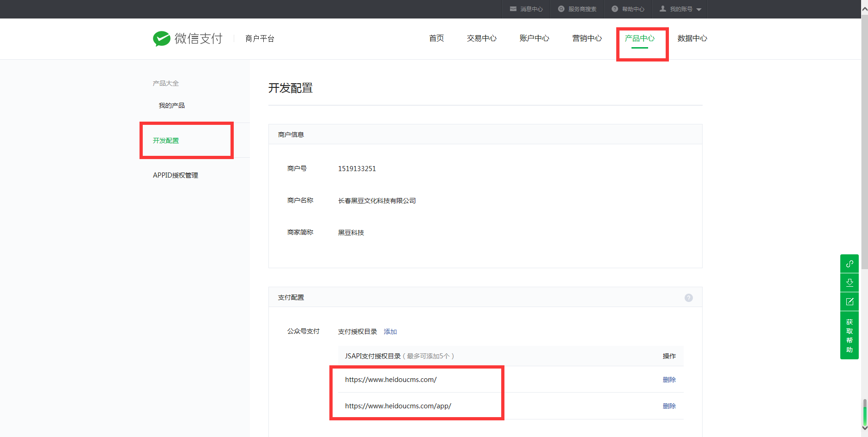Delete the https://www.heidoucms.com/ directory entry

click(669, 380)
